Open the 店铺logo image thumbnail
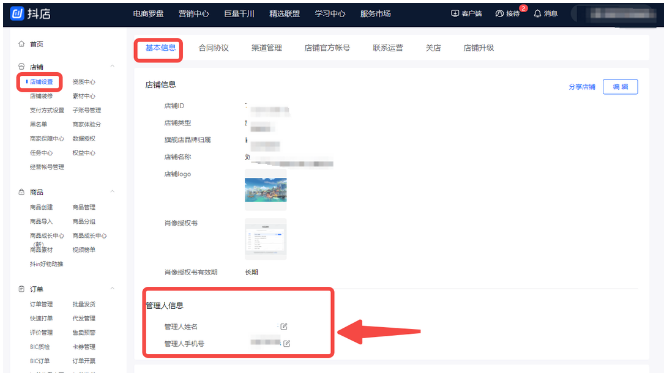 click(x=266, y=190)
